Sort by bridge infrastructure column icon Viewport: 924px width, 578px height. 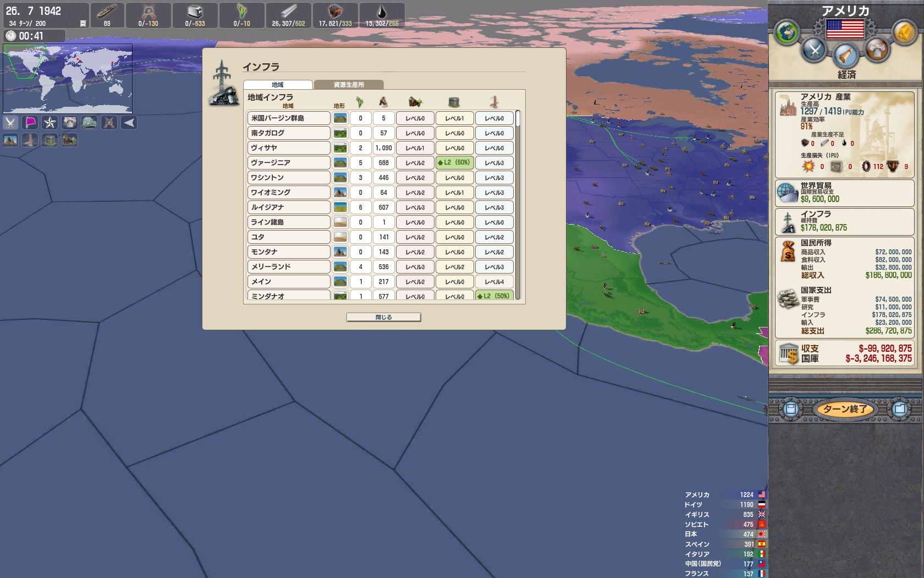(494, 102)
